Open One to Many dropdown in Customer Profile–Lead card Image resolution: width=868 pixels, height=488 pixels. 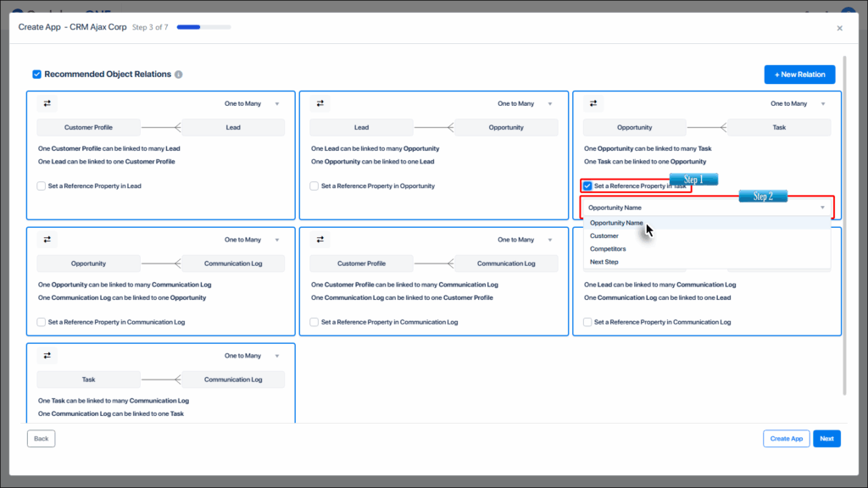[252, 103]
